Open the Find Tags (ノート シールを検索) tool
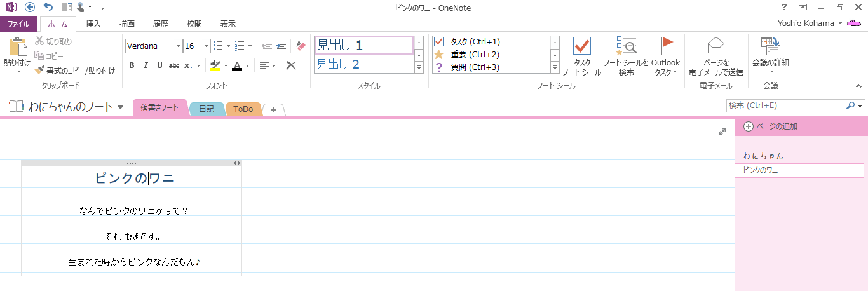868x291 pixels. 626,57
